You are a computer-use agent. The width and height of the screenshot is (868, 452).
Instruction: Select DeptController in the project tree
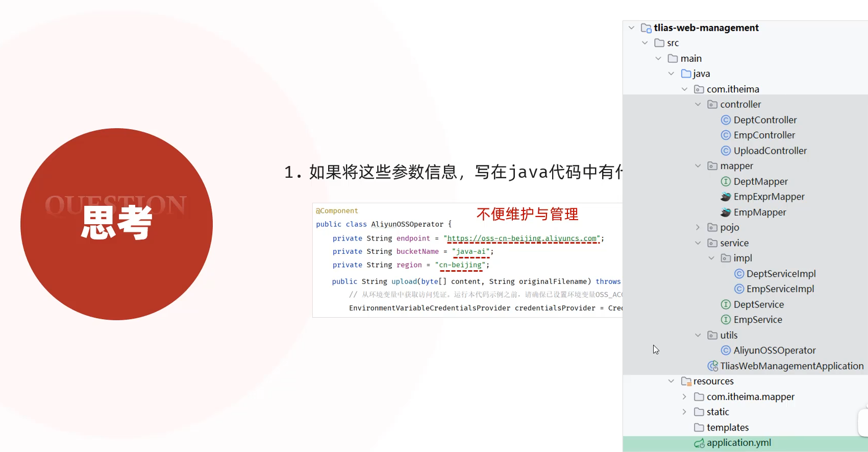765,120
